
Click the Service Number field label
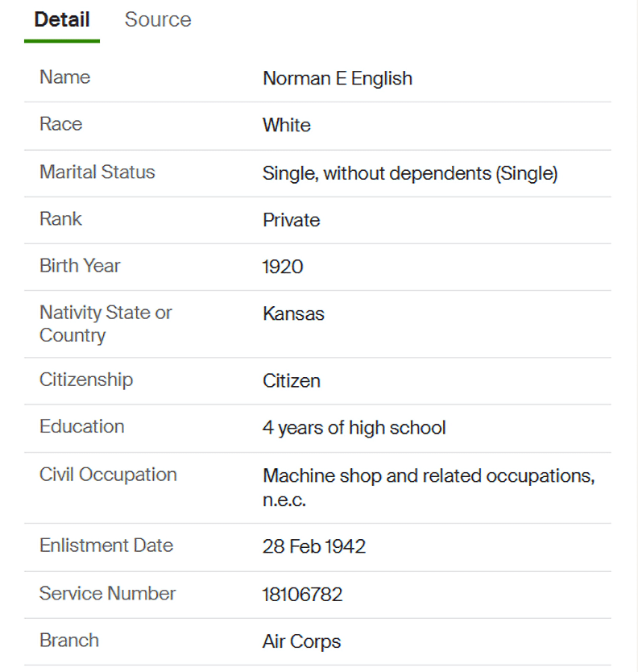(x=107, y=593)
